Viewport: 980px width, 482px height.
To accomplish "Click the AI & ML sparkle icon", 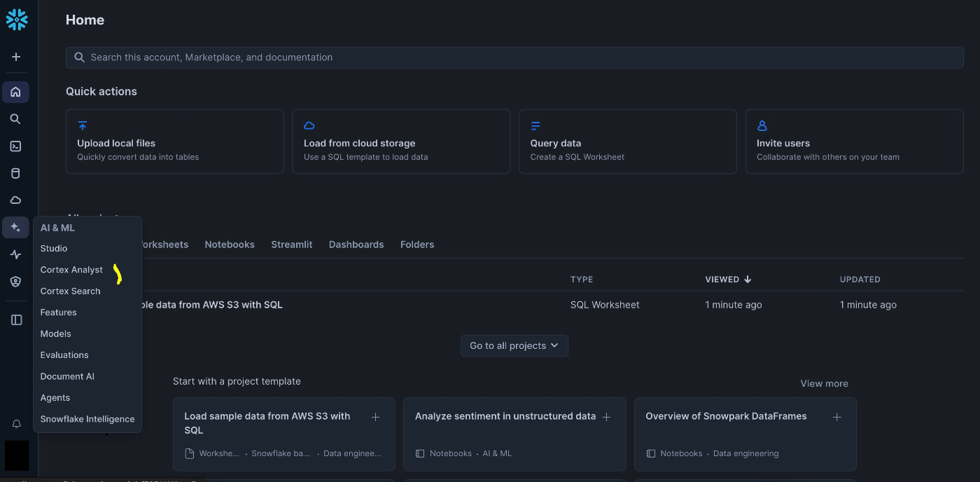I will pyautogui.click(x=15, y=228).
